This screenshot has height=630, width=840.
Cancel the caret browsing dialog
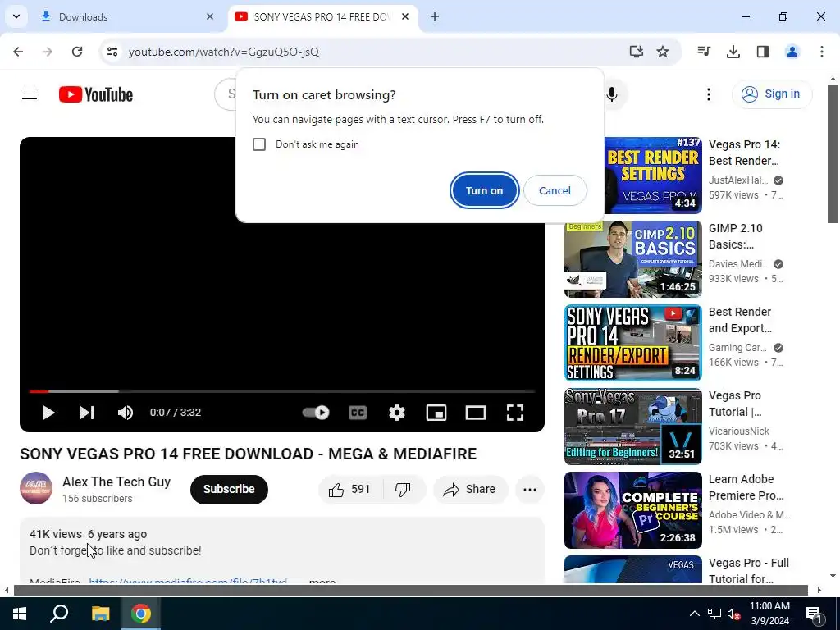555,190
